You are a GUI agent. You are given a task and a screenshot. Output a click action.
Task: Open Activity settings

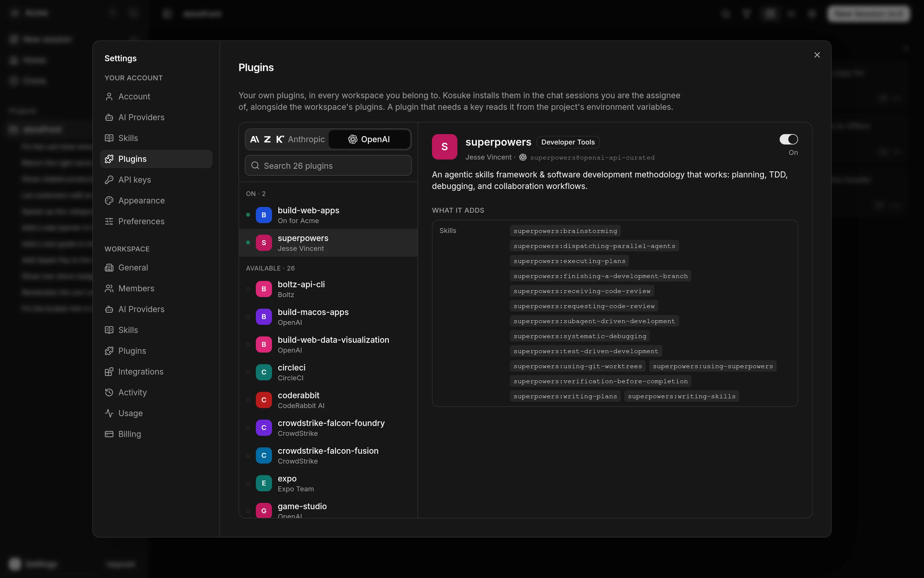click(x=156, y=392)
